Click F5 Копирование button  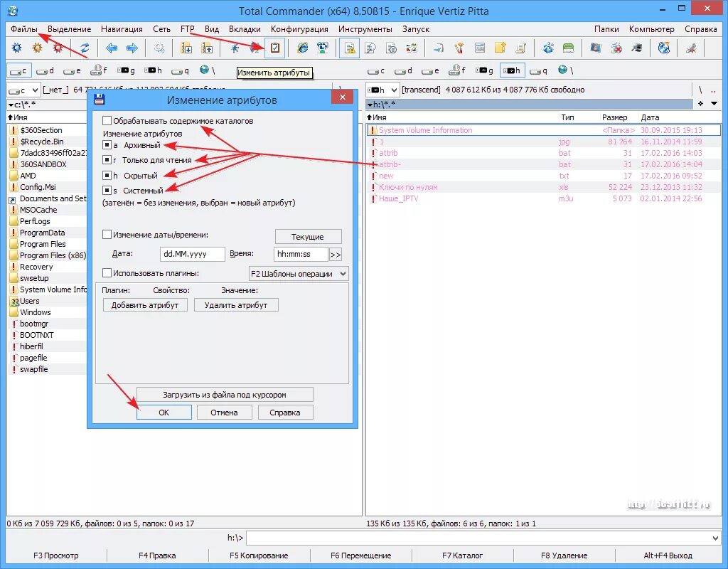tap(259, 555)
